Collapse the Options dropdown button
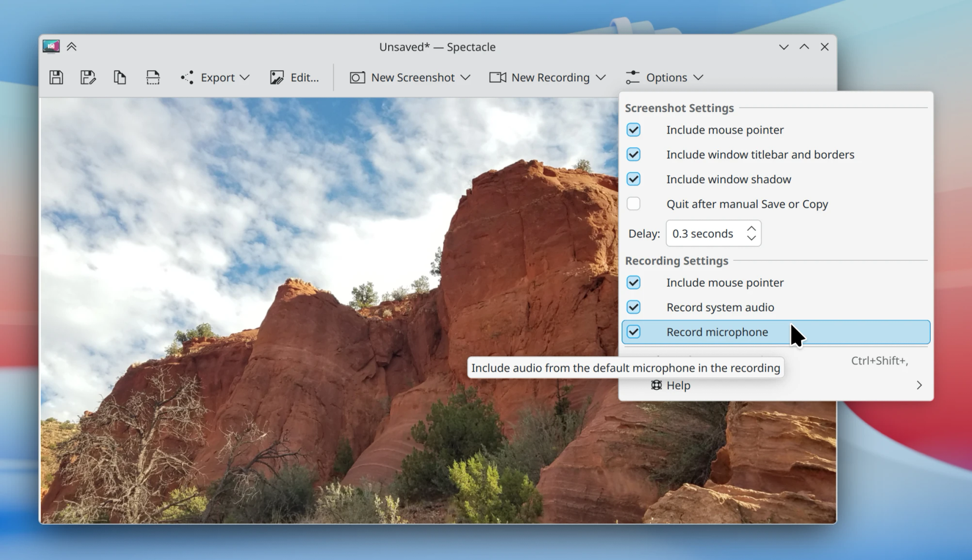Screen dimensions: 972x560 pyautogui.click(x=664, y=77)
